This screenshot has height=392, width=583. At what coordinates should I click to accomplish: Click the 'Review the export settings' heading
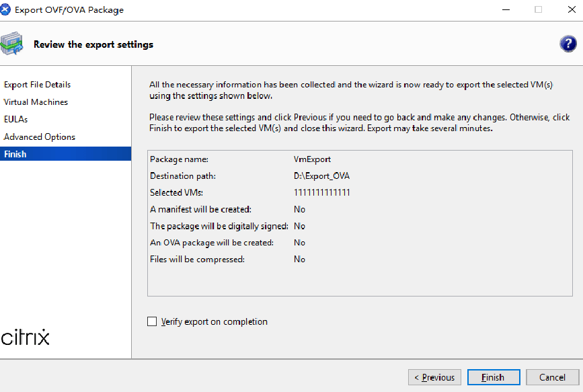[x=93, y=44]
